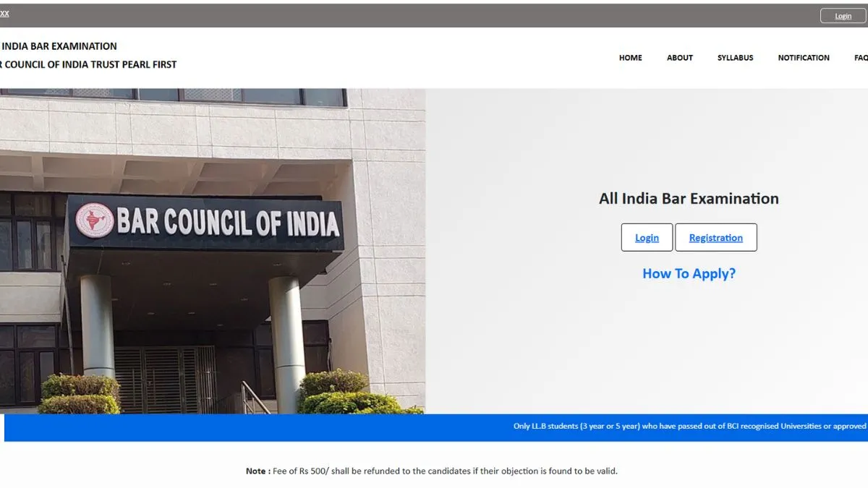View the NOTIFICATION page
Screen dimensions: 868x488
pyautogui.click(x=803, y=58)
